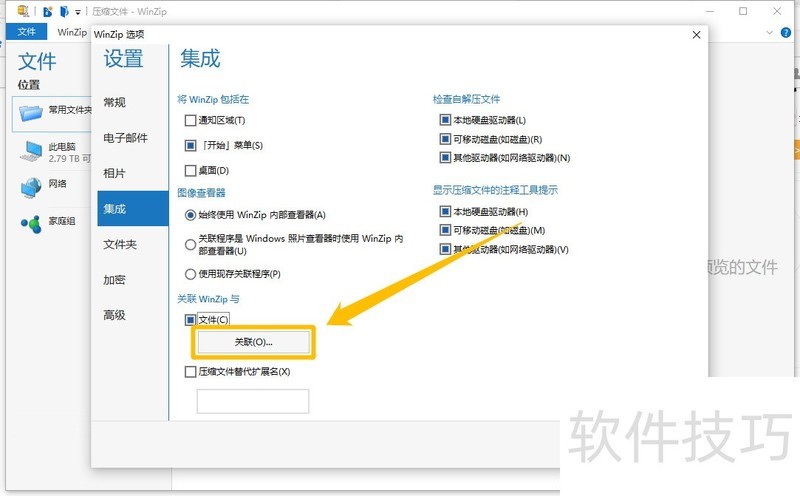
Task: Maximize the main WinZip window
Action: [x=743, y=11]
